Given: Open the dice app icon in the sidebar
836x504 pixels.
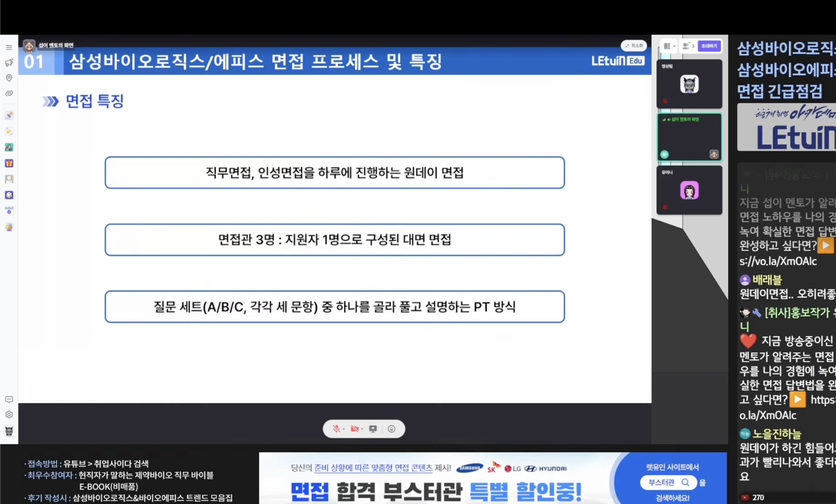Looking at the screenshot, I should click(9, 195).
